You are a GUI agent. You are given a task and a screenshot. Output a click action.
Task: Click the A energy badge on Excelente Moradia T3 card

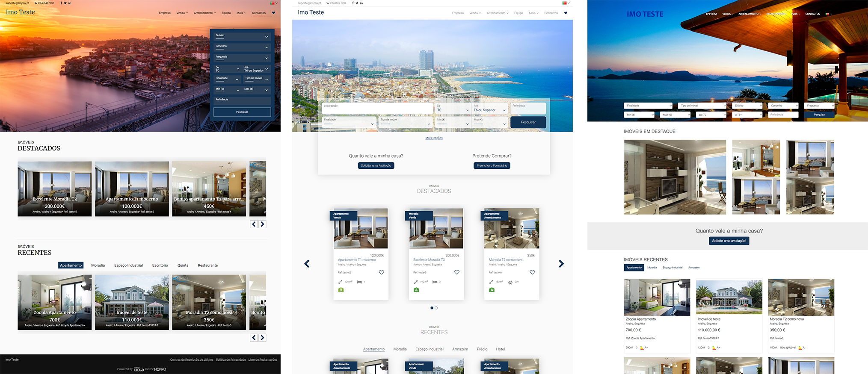(416, 290)
